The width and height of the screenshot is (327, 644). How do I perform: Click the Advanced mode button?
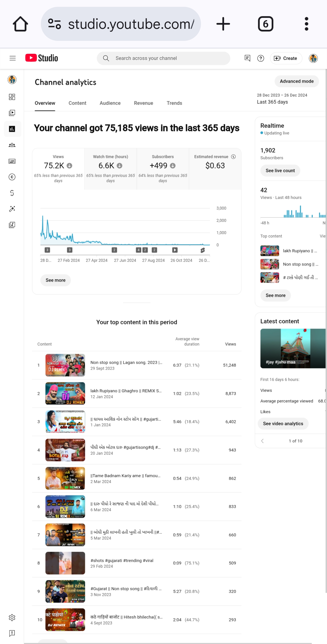pos(297,81)
